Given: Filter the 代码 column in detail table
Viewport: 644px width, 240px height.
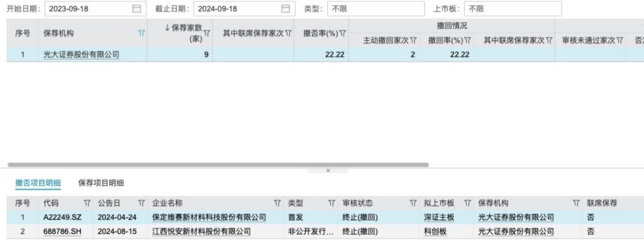Looking at the screenshot, I should [87, 203].
